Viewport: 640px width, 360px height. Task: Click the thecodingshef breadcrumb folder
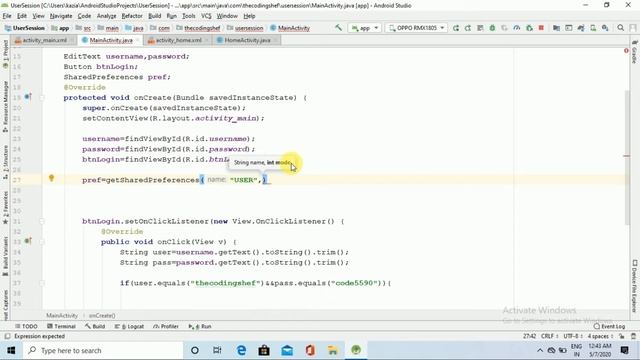point(198,28)
